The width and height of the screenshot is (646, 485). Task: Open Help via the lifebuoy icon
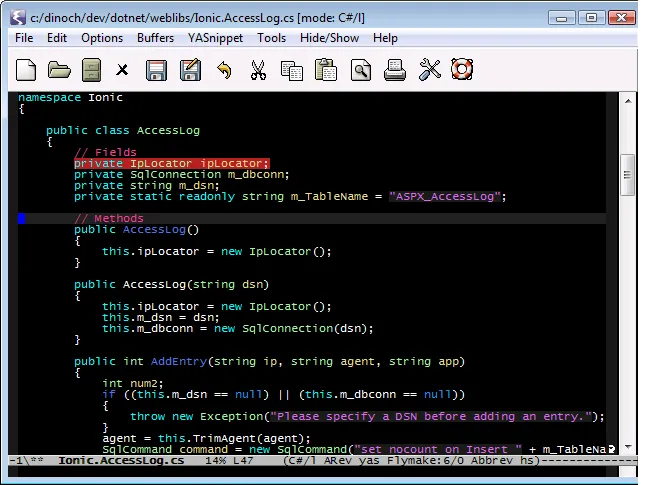tap(462, 70)
